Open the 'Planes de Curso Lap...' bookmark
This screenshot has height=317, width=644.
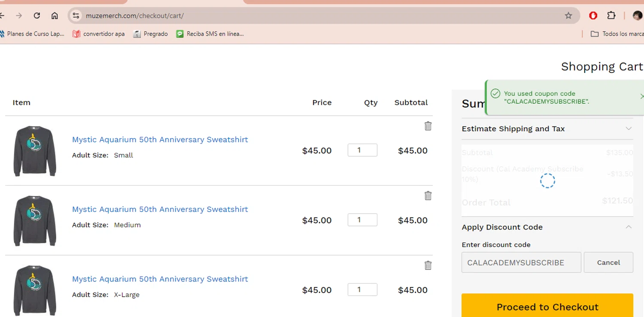[32, 33]
